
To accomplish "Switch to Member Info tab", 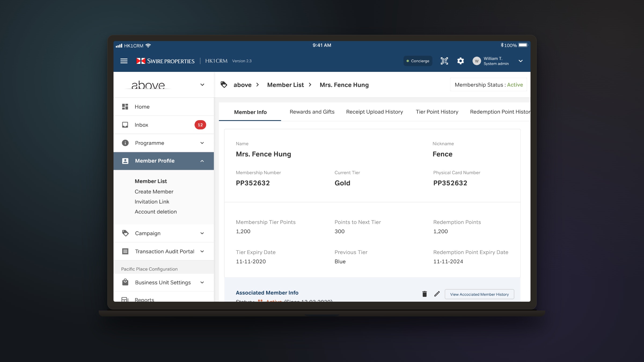I will point(250,112).
